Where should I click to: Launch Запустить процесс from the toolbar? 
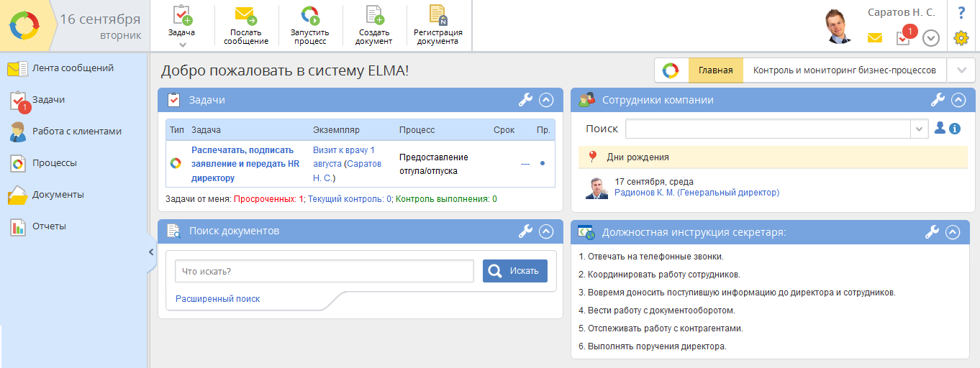(310, 26)
